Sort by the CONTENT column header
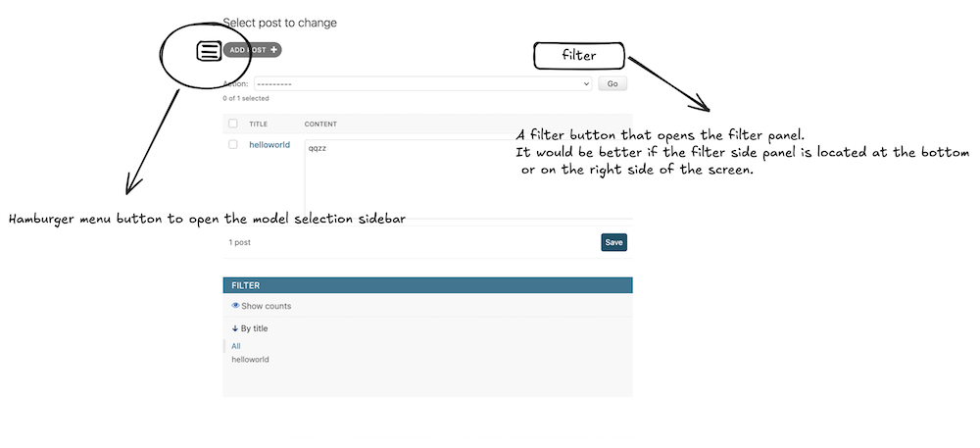Viewport: 980px width, 448px height. pyautogui.click(x=320, y=124)
